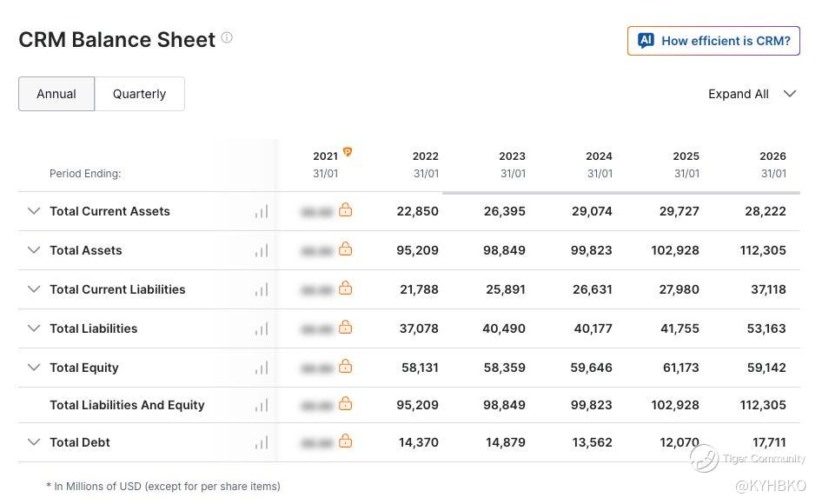Open chart icon for Total Liabilities And Equity
822x504 pixels.
point(262,406)
